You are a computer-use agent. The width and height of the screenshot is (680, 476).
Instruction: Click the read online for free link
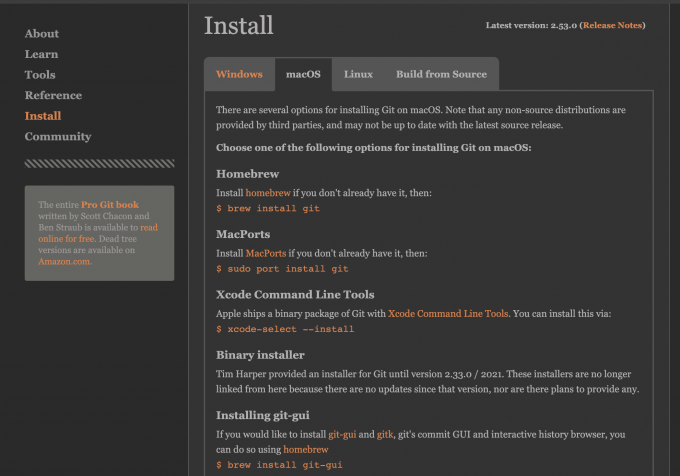[x=98, y=233]
